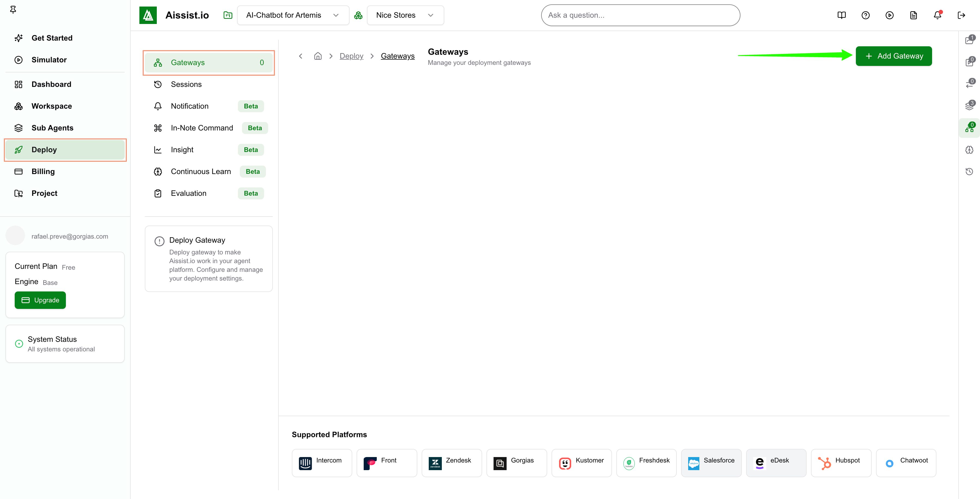Image resolution: width=980 pixels, height=499 pixels.
Task: Open Get Started in sidebar
Action: point(65,38)
